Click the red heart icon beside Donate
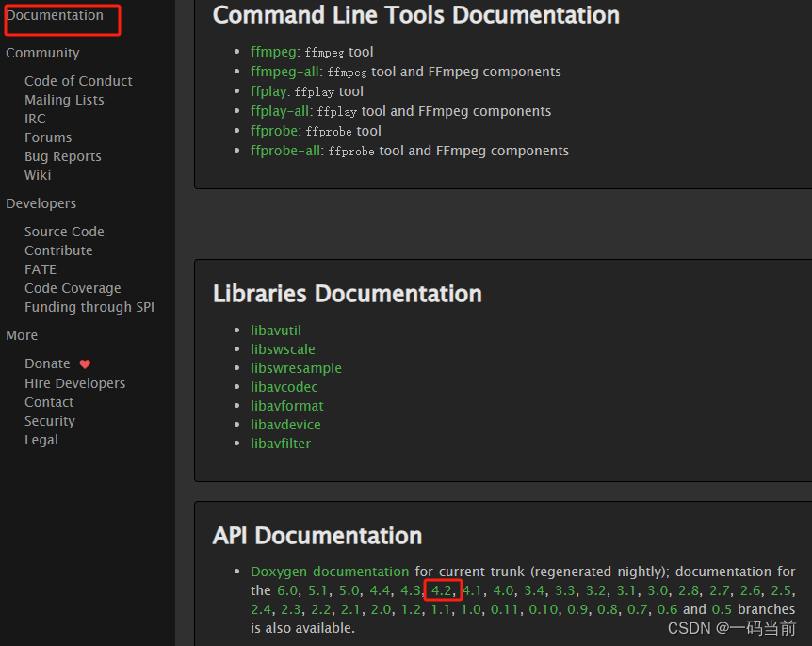 85,363
